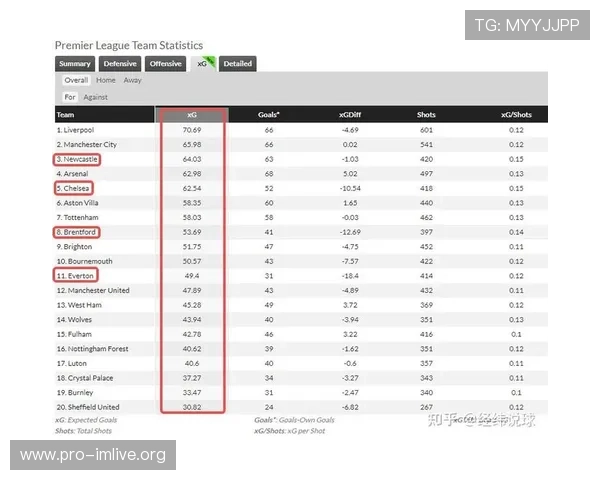Select the xG tab
Viewport: 600px width, 480px height.
coord(203,64)
